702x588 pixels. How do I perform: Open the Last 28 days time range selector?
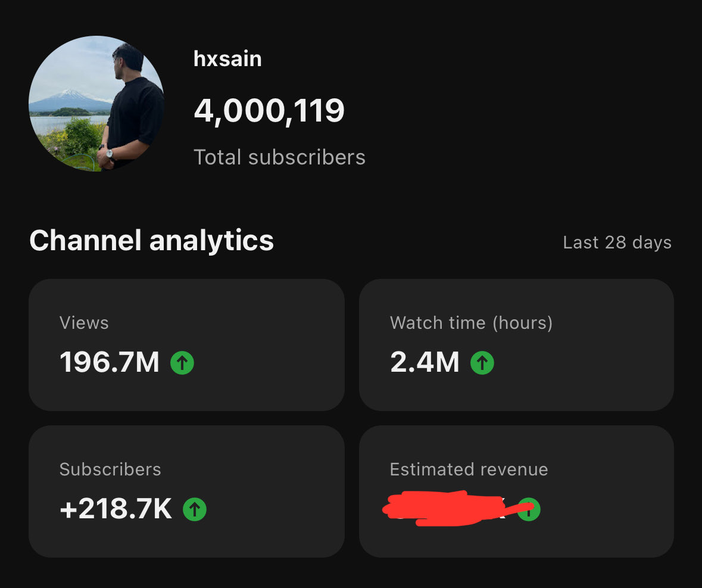[617, 242]
